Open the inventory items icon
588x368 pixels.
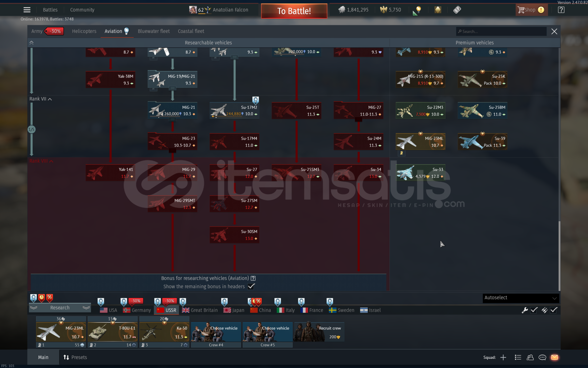(x=457, y=10)
